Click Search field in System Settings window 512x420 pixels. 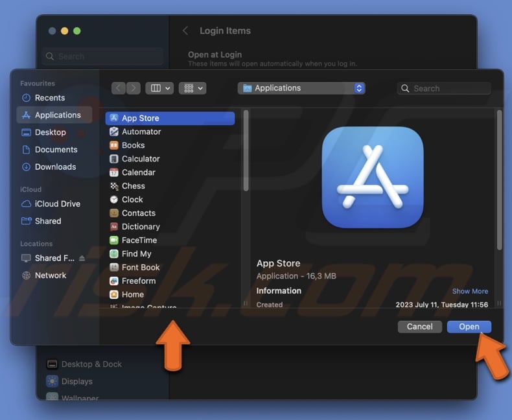click(x=103, y=56)
